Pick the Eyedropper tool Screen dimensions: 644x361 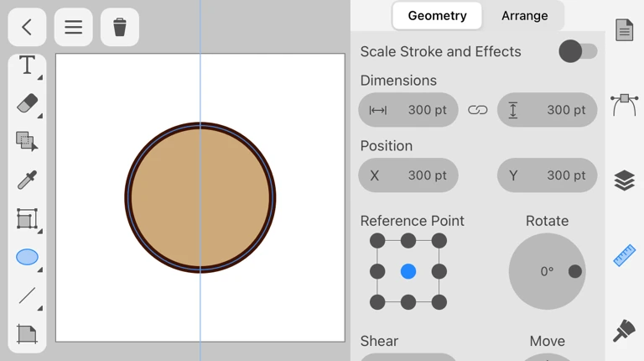[27, 180]
